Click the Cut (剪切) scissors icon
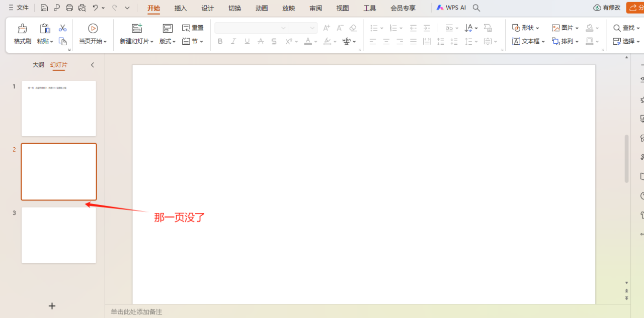This screenshot has width=644, height=318. [62, 28]
